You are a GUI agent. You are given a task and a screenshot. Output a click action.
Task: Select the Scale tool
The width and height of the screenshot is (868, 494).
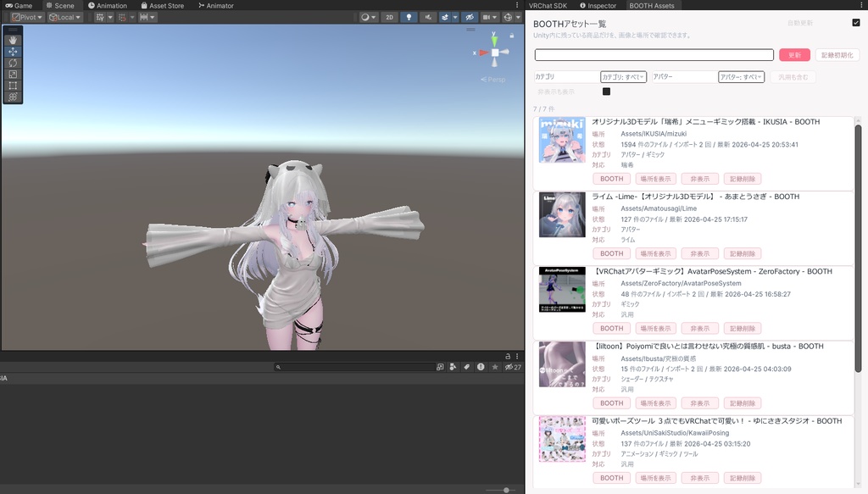(13, 74)
